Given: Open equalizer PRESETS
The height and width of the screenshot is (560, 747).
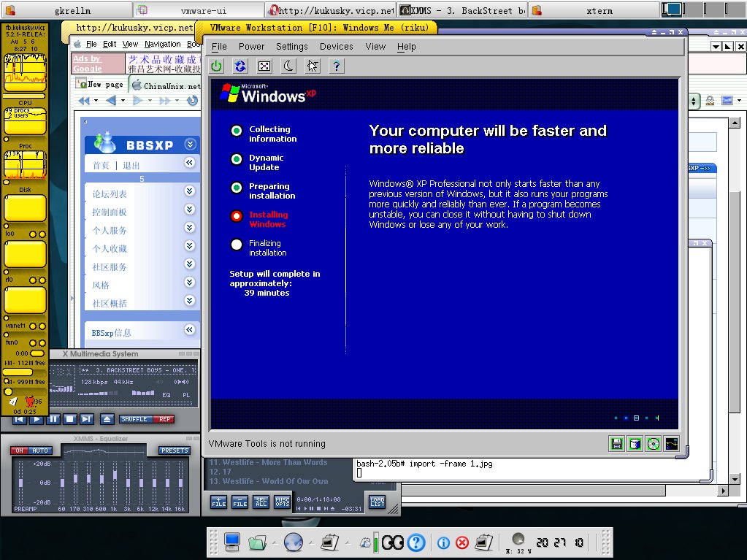Looking at the screenshot, I should click(x=175, y=450).
